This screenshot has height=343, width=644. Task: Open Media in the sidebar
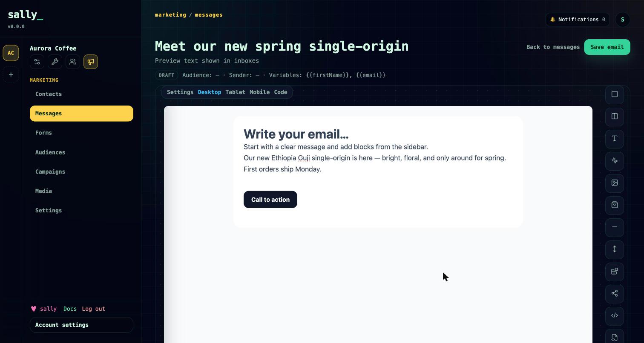pos(81,191)
